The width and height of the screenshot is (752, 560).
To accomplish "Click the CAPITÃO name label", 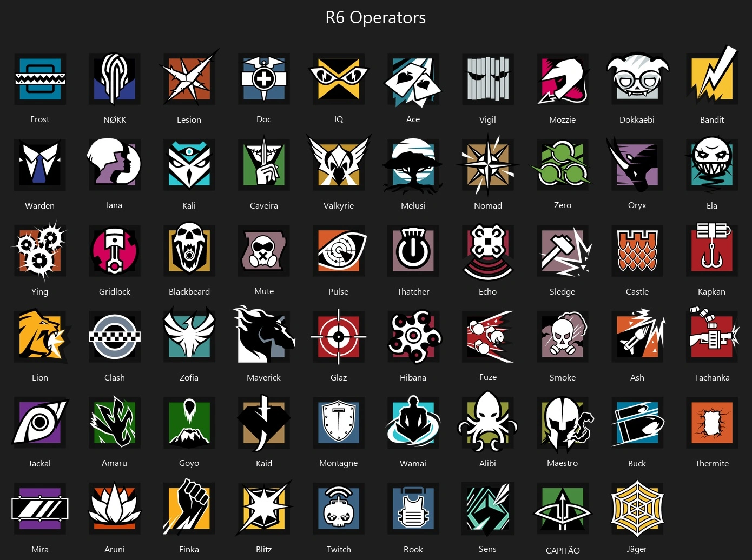I will 563,550.
